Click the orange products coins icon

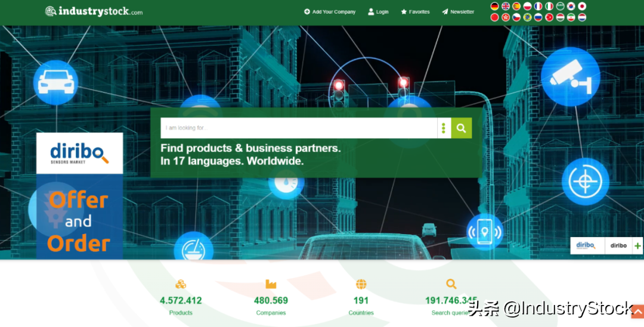point(181,284)
